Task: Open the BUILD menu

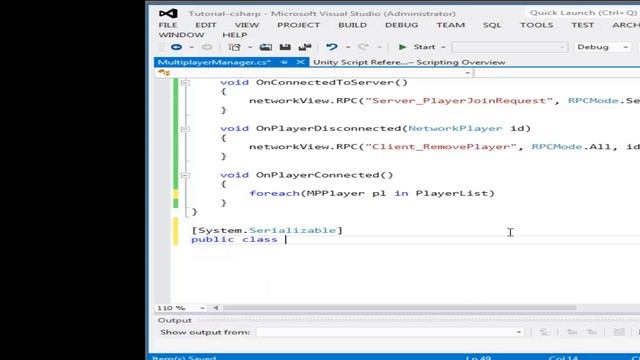Action: (x=352, y=25)
